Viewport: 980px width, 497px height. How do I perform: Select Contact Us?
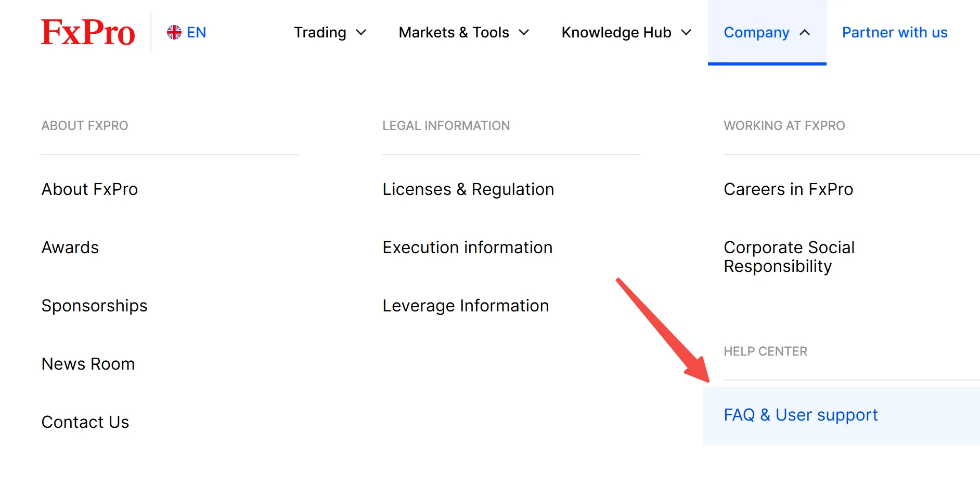point(85,422)
